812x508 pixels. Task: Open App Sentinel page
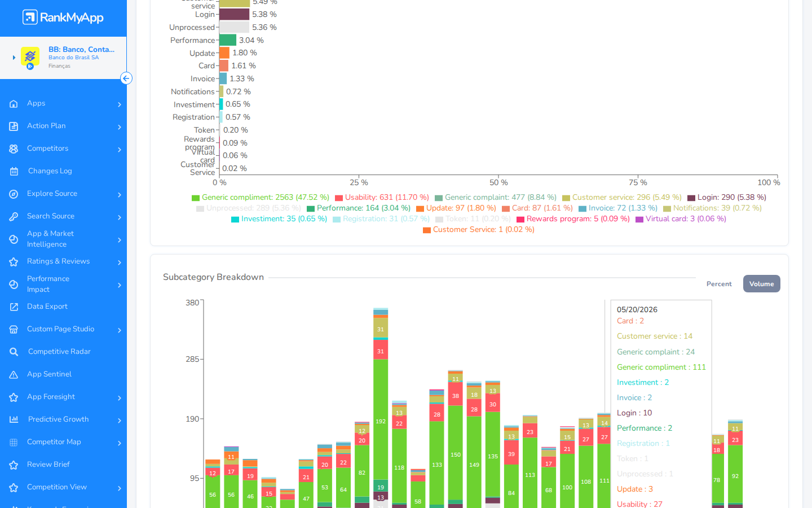63,374
